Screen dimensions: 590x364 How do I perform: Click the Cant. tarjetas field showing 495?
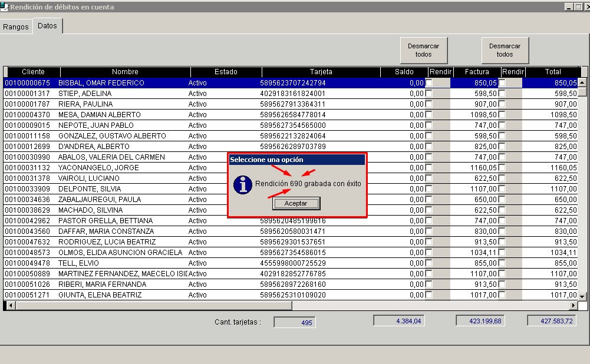(295, 322)
